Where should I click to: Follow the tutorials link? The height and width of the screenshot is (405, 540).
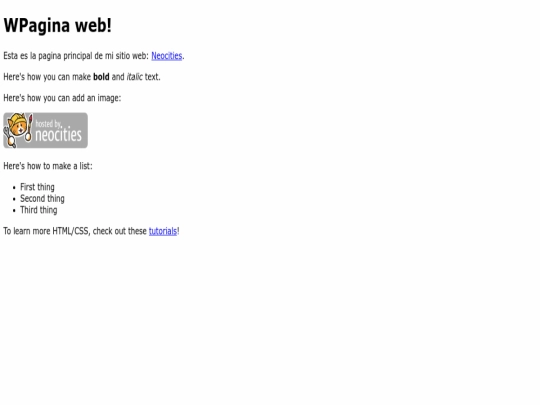(x=163, y=231)
